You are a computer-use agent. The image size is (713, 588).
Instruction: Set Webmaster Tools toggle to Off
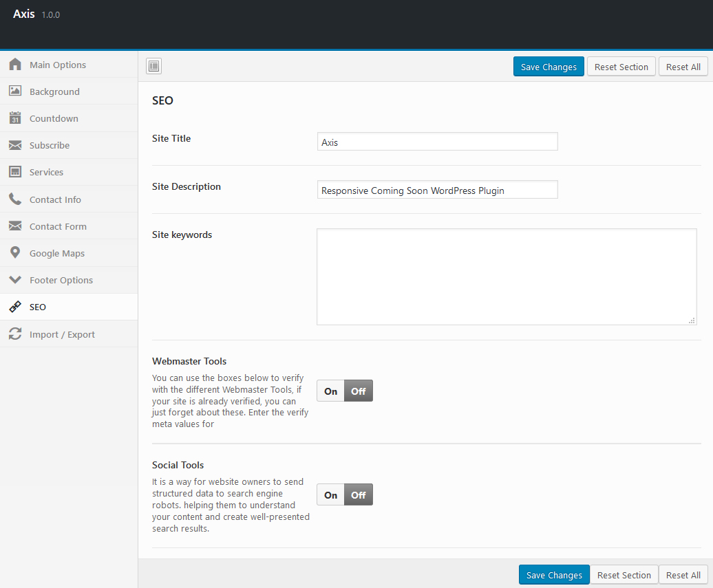click(359, 391)
